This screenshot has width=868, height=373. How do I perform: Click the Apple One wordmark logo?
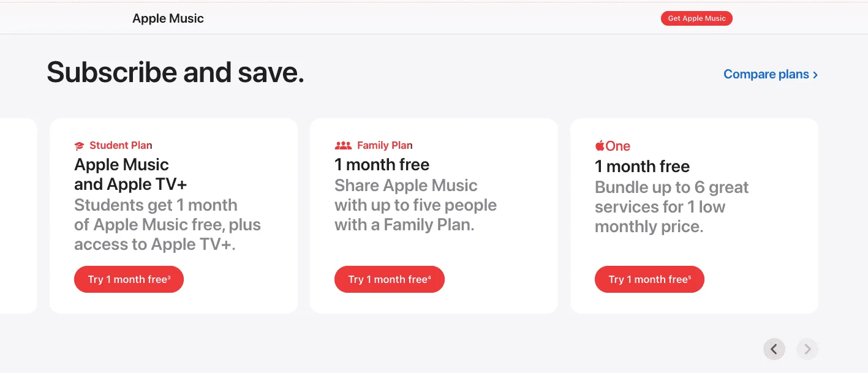[x=613, y=146]
